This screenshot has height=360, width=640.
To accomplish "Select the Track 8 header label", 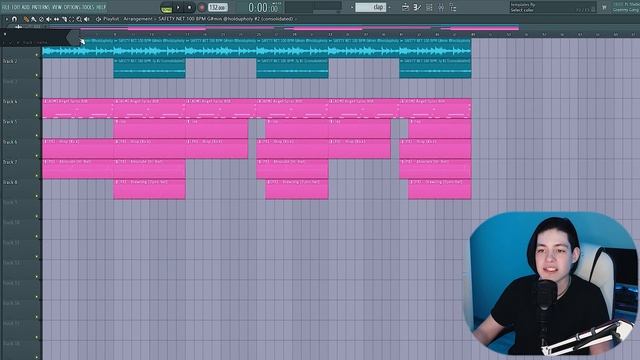I will point(10,182).
